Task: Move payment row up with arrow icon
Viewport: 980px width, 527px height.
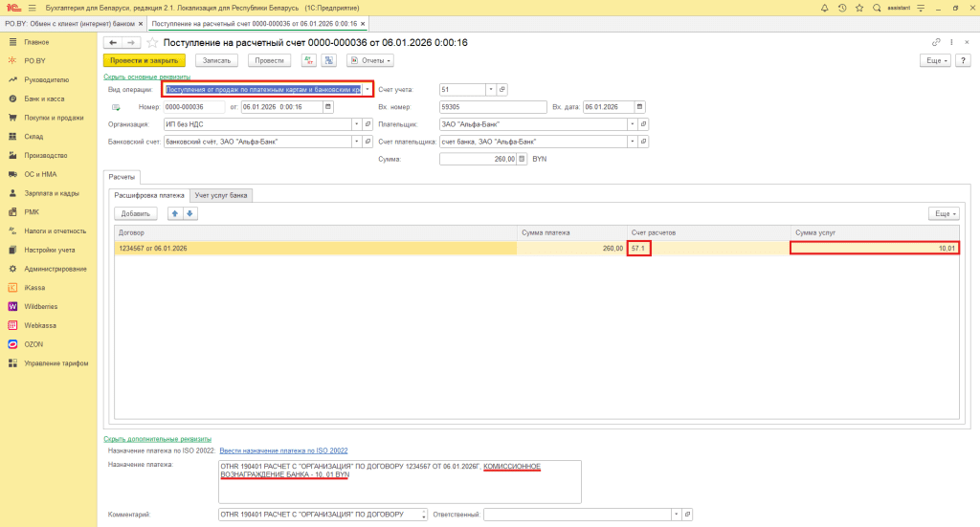Action: click(174, 213)
